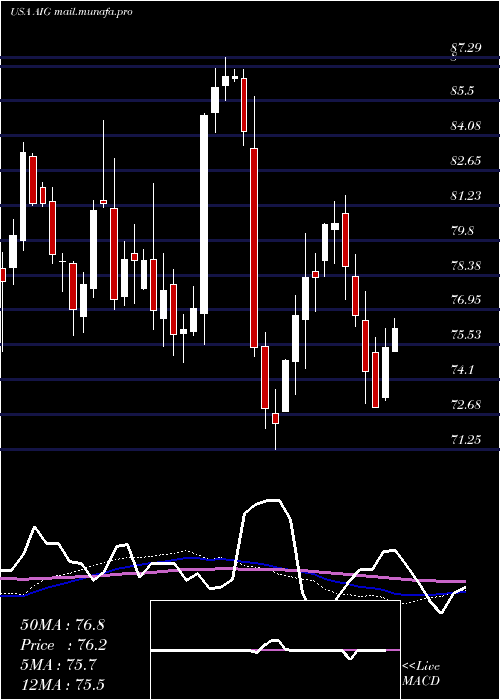Select the 75.53 price axis label
Image resolution: width=500 pixels, height=700 pixels.
(x=467, y=335)
